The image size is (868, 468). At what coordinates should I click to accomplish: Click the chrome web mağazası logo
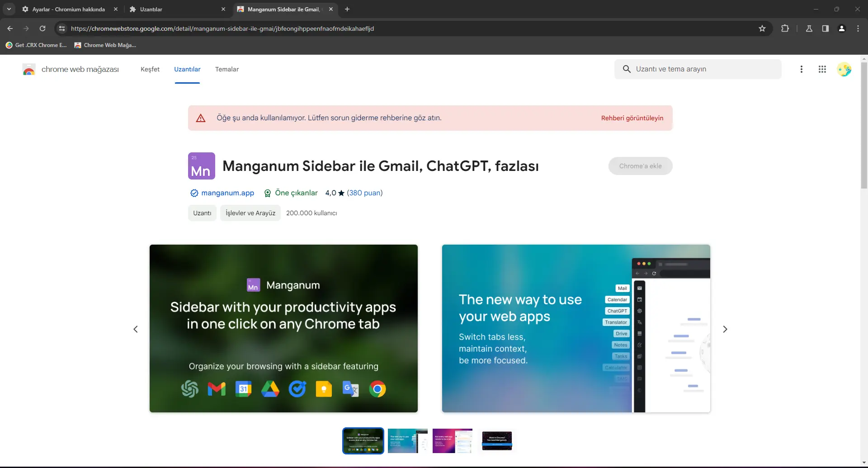(x=71, y=69)
